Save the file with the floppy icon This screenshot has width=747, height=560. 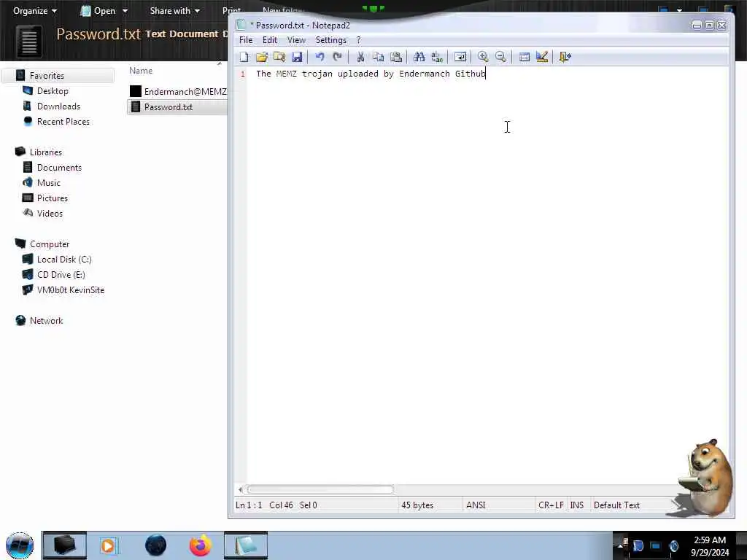tap(297, 57)
